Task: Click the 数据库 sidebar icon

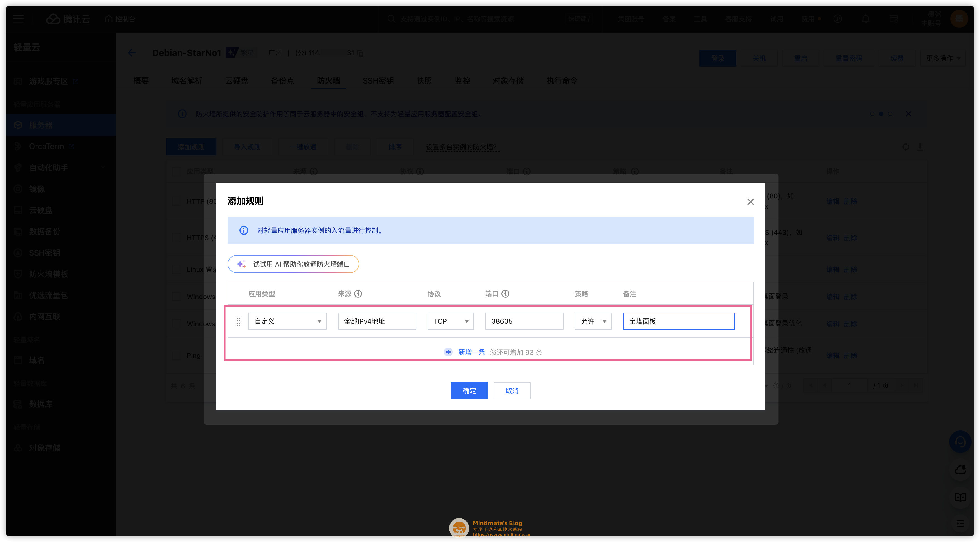Action: tap(18, 404)
